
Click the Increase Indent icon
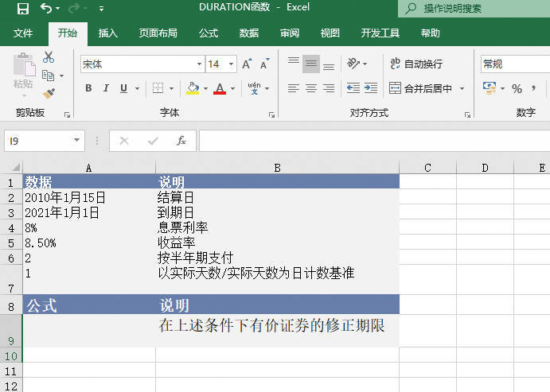coord(370,88)
